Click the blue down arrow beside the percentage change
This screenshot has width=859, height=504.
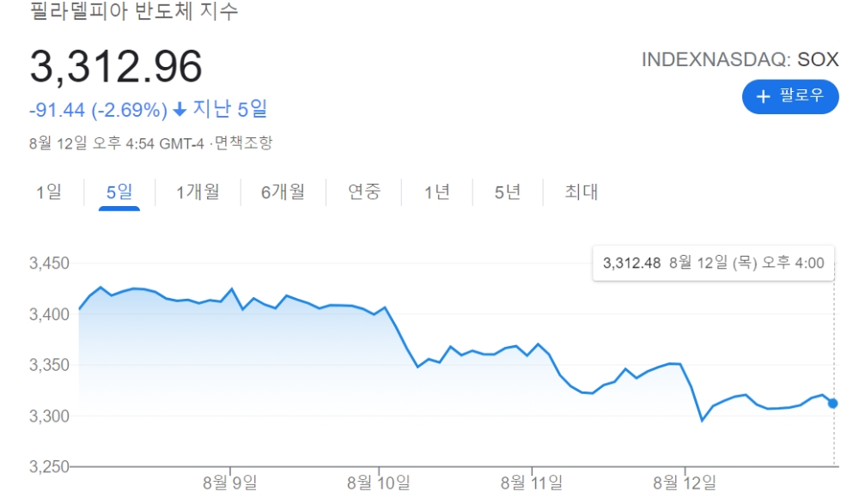(x=180, y=110)
